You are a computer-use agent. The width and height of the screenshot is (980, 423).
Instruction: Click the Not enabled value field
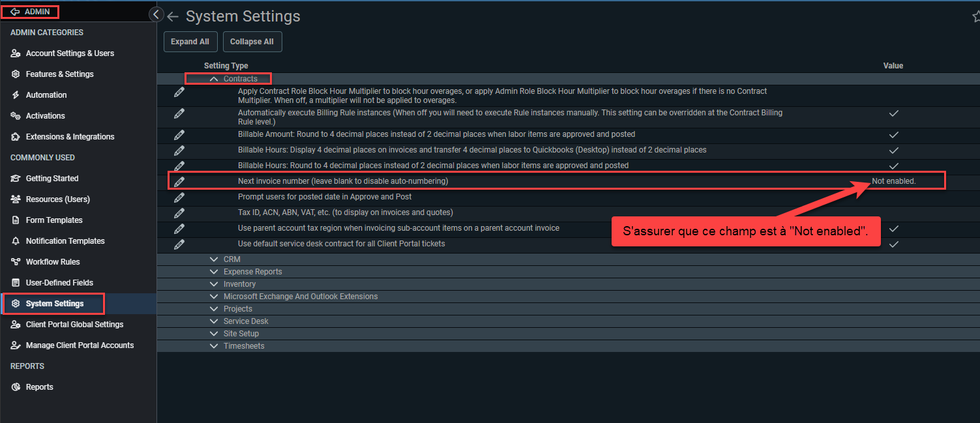894,181
